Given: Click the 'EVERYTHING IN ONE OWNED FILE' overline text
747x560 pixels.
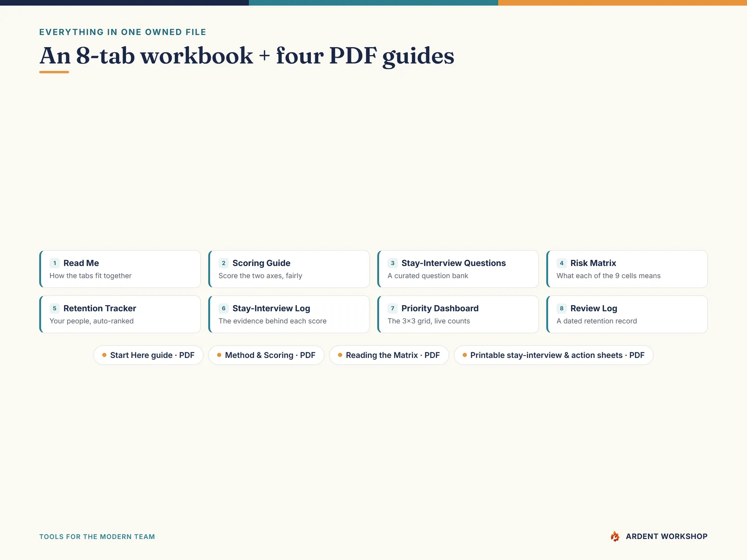Looking at the screenshot, I should coord(123,32).
